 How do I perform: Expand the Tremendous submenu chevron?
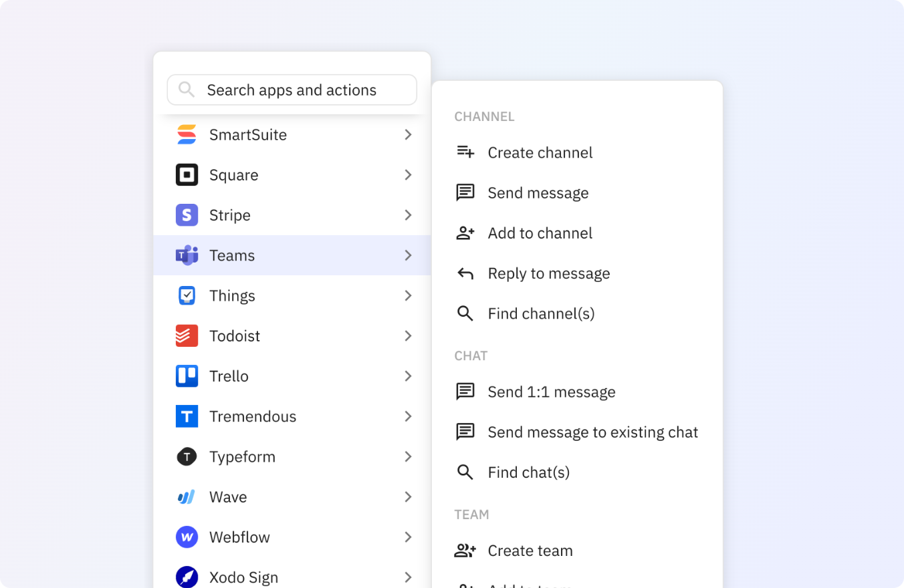pyautogui.click(x=408, y=416)
